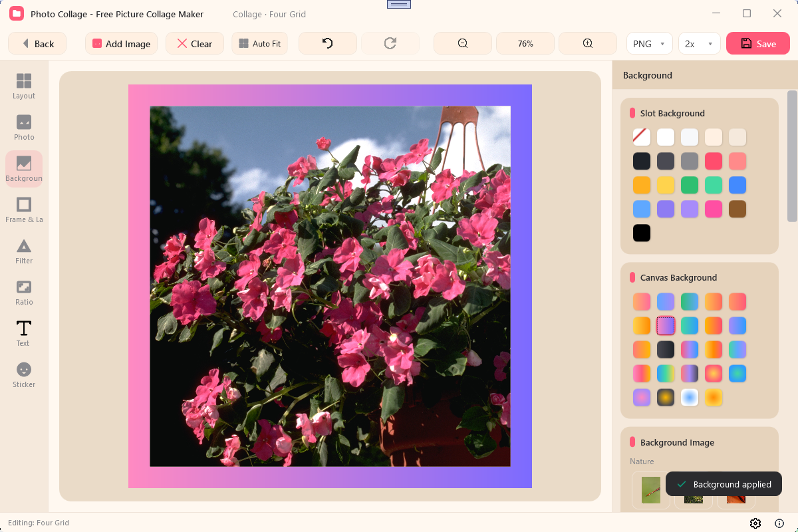
Task: Choose dark navy slot background swatch
Action: click(642, 161)
